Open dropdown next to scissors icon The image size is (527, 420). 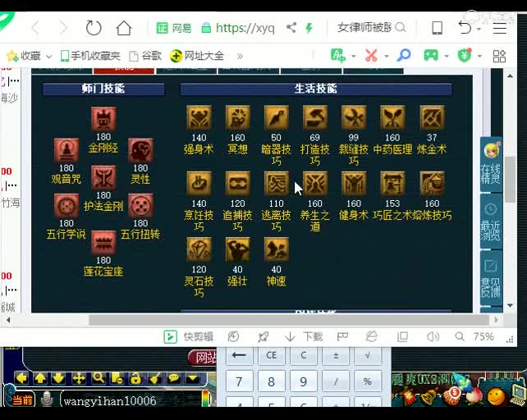tap(387, 56)
